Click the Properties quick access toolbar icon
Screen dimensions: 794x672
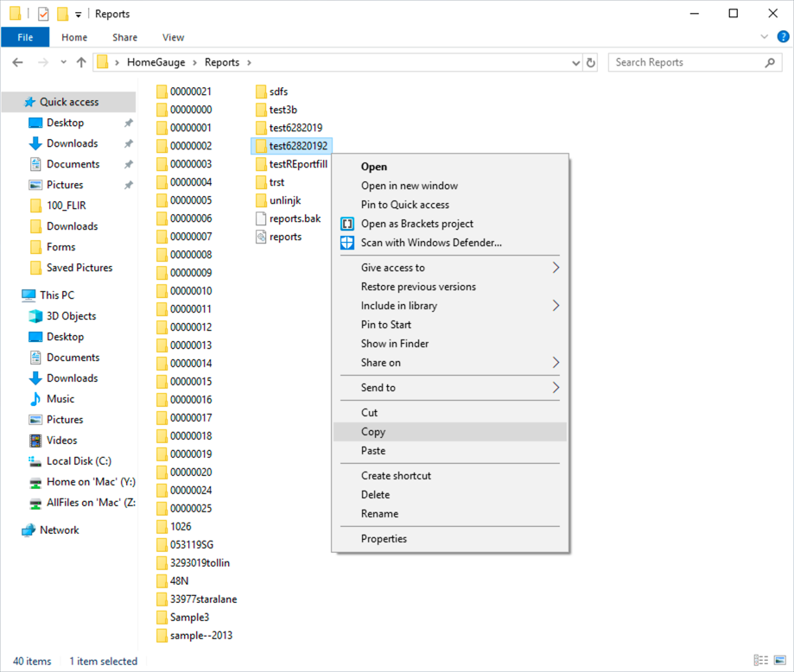pos(43,14)
